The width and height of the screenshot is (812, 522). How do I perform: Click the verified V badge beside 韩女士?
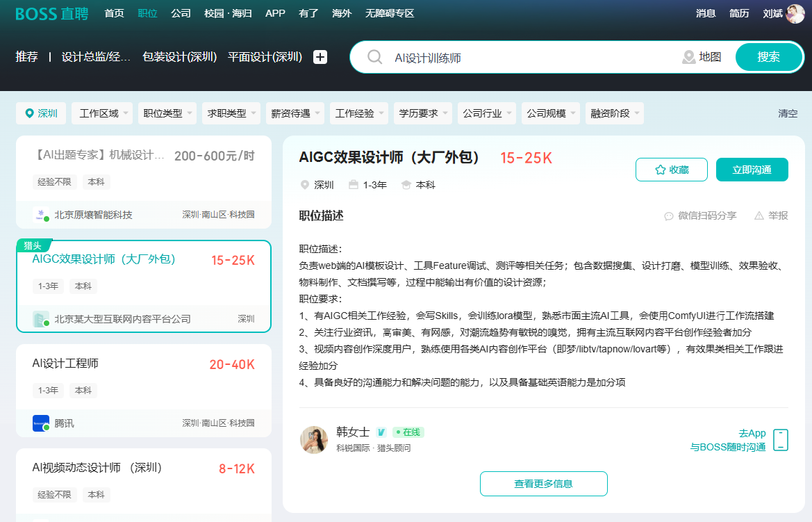381,432
